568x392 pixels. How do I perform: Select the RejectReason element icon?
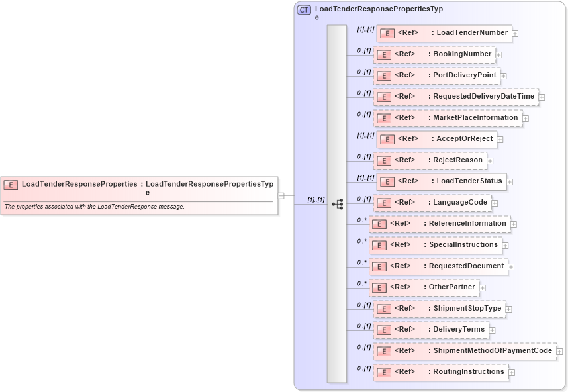pos(384,160)
